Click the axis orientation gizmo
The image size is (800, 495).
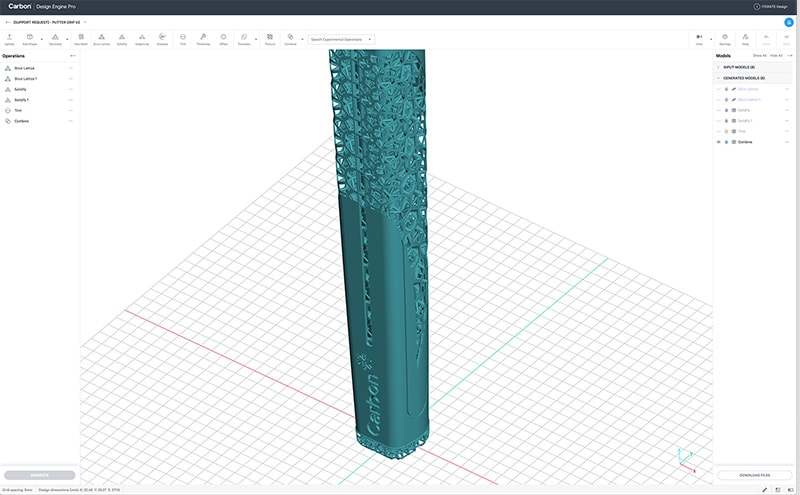point(686,460)
